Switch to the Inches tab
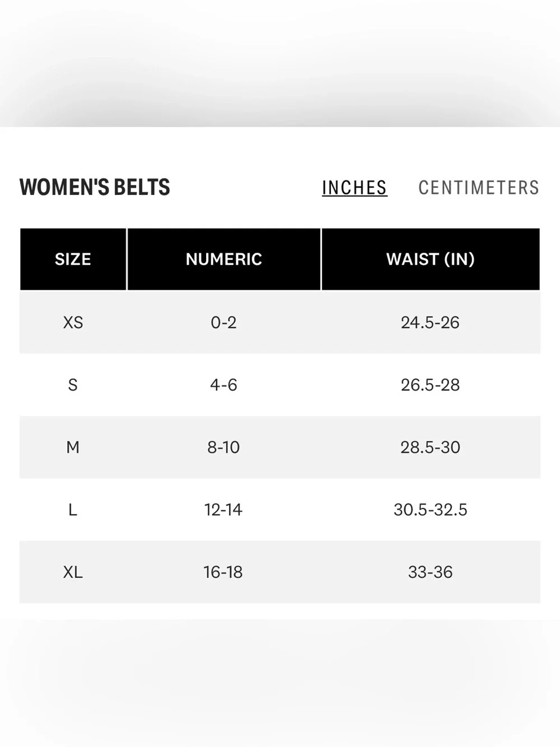Screen dimensions: 560x747 (x=354, y=188)
